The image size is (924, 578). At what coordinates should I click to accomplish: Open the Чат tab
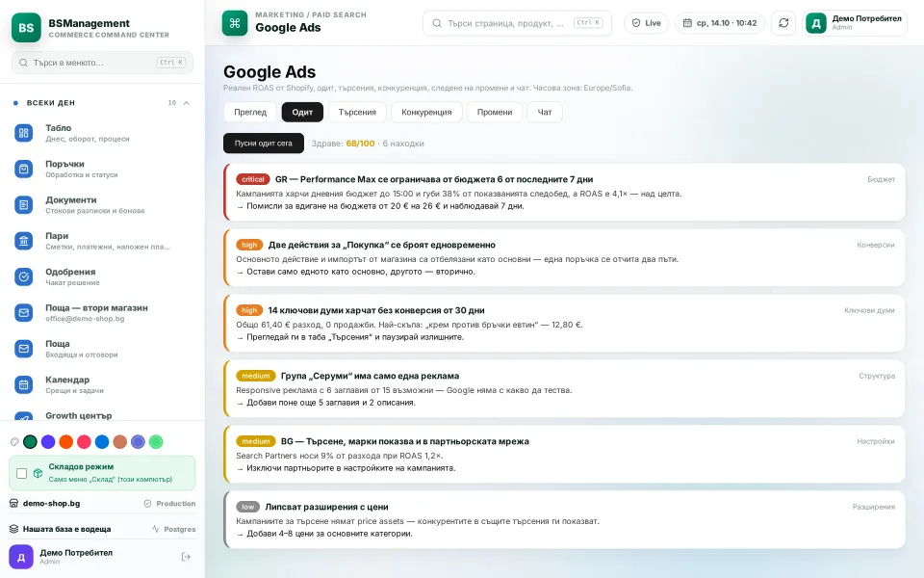coord(545,112)
